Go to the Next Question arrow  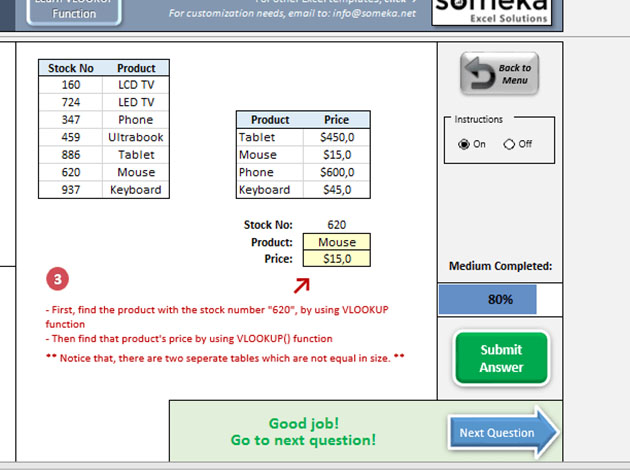pyautogui.click(x=503, y=432)
